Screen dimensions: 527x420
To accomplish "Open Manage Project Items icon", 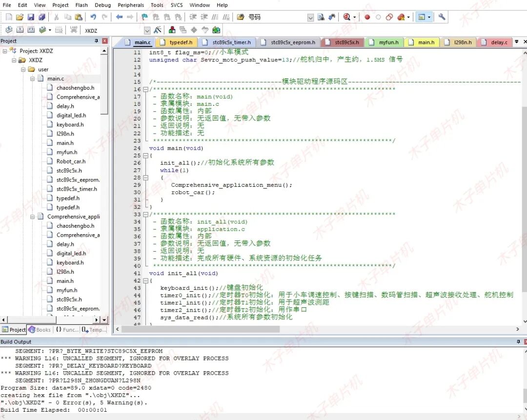I will (x=172, y=30).
